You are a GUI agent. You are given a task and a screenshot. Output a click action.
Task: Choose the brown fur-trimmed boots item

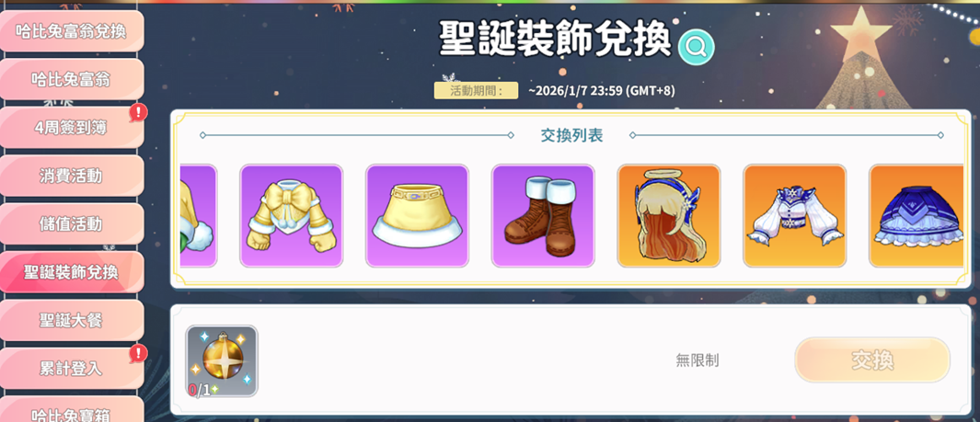pos(543,216)
